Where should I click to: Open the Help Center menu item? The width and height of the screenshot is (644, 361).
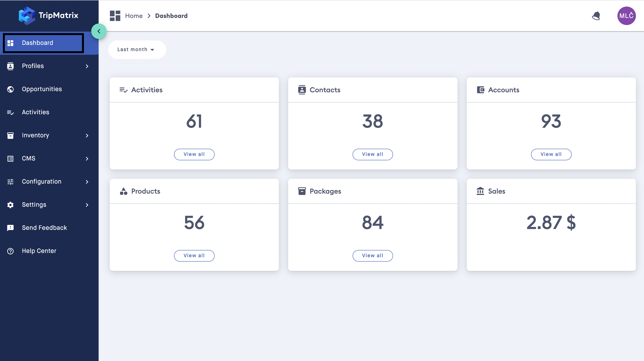click(x=39, y=251)
